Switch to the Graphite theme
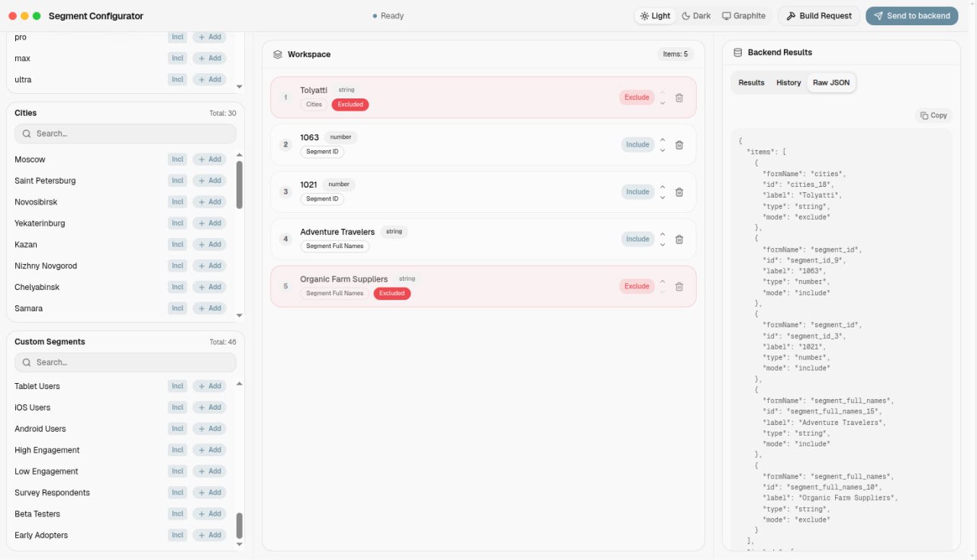 (743, 16)
